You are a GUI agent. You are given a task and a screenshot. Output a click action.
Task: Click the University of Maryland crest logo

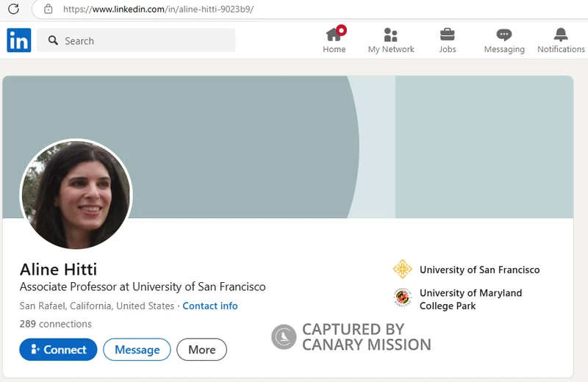pyautogui.click(x=402, y=298)
